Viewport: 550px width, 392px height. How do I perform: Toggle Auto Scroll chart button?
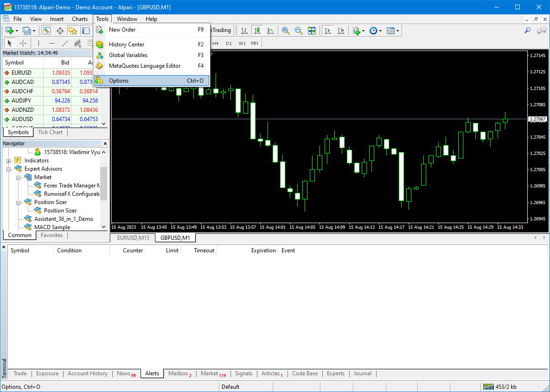(x=328, y=31)
